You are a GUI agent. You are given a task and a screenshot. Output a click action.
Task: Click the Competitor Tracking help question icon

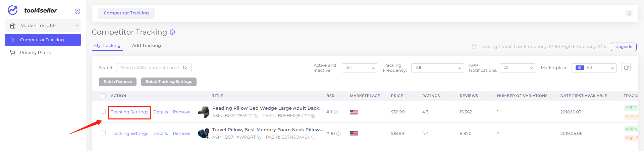tap(172, 32)
